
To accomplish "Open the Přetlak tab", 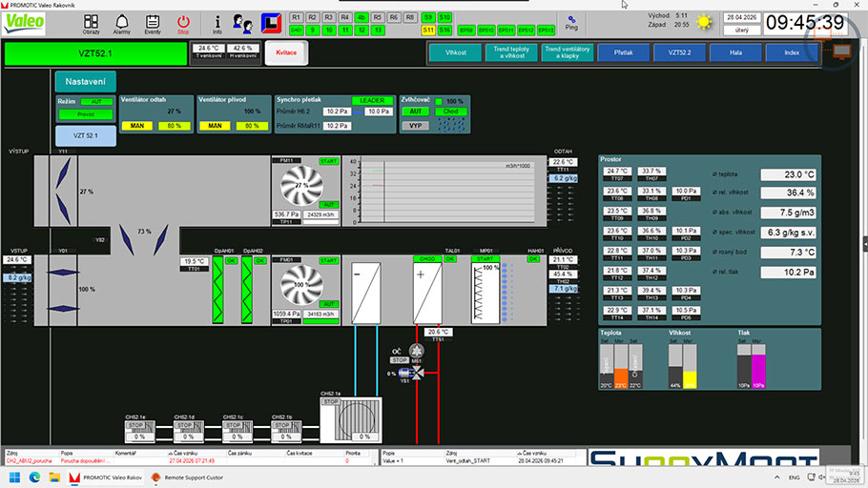I will tap(624, 53).
